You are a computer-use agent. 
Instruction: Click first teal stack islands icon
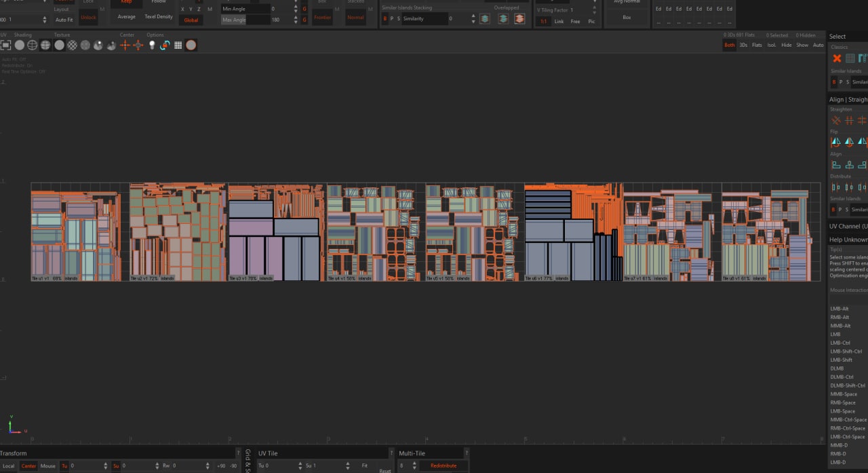(x=485, y=19)
